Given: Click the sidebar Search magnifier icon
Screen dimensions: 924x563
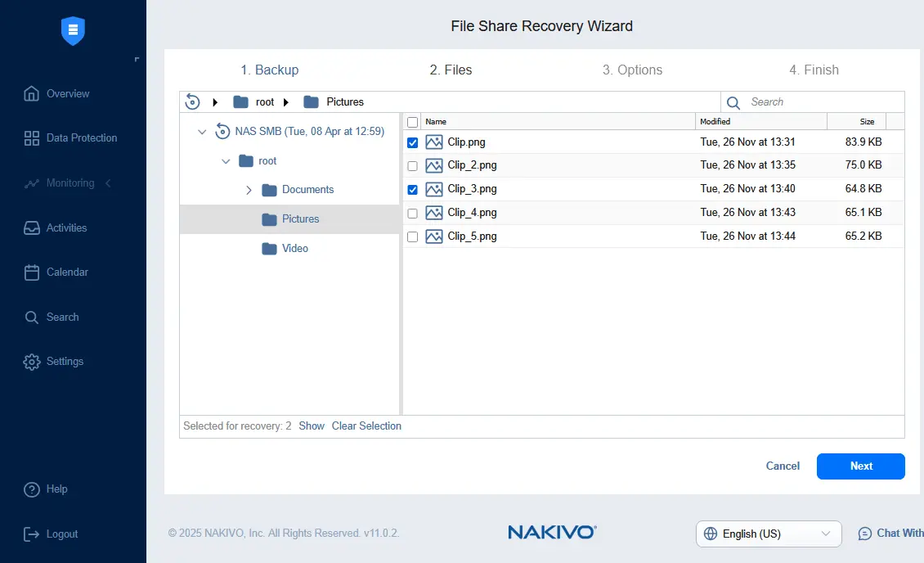Looking at the screenshot, I should coord(31,318).
